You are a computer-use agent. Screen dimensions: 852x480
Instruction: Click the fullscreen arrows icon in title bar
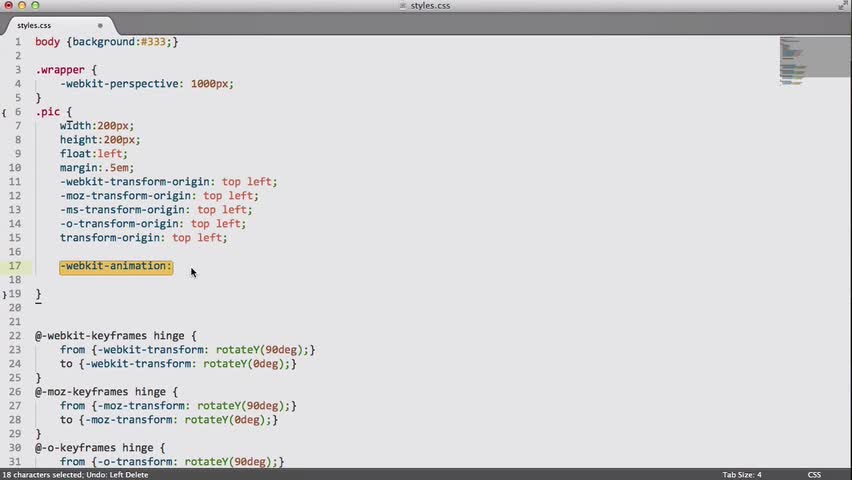click(x=843, y=5)
